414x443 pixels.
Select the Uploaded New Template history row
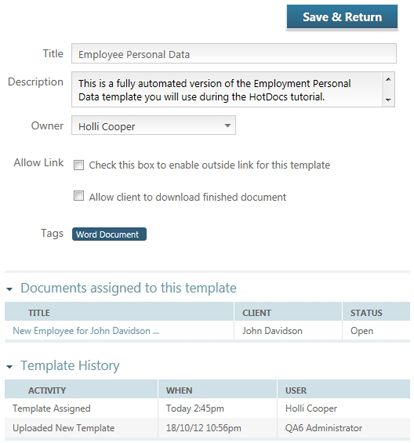point(207,428)
